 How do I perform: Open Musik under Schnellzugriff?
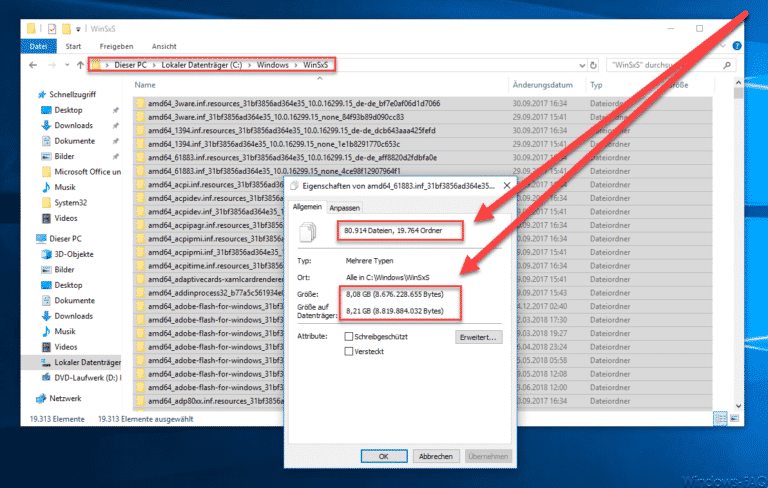pyautogui.click(x=65, y=187)
